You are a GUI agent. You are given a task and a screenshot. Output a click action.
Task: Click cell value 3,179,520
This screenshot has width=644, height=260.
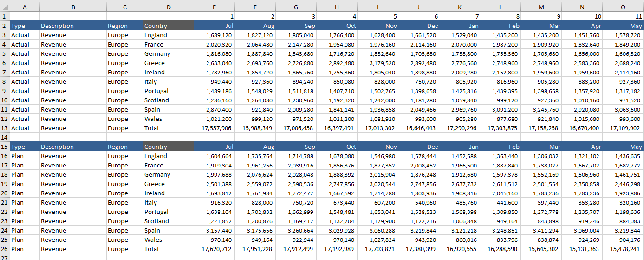click(x=378, y=63)
